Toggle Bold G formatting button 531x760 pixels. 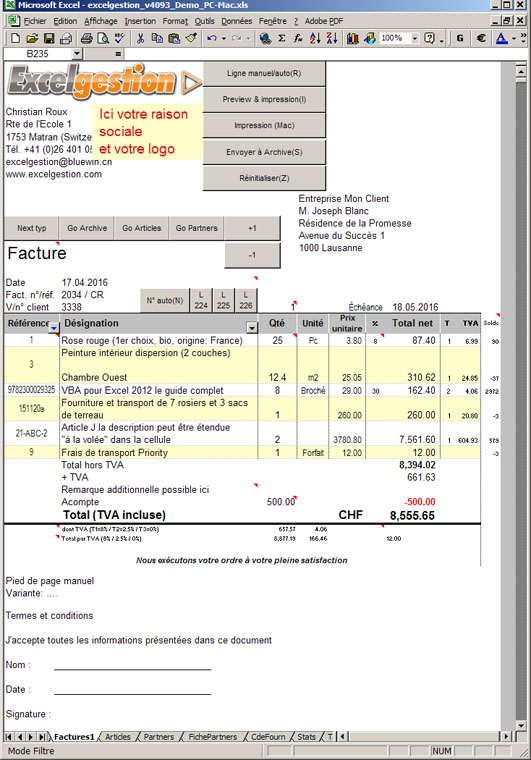460,38
